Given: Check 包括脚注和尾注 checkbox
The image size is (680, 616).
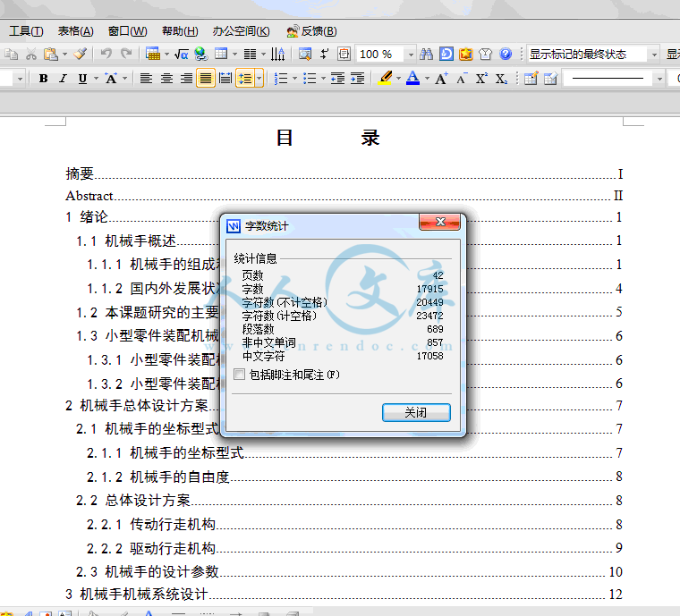Looking at the screenshot, I should [x=239, y=375].
